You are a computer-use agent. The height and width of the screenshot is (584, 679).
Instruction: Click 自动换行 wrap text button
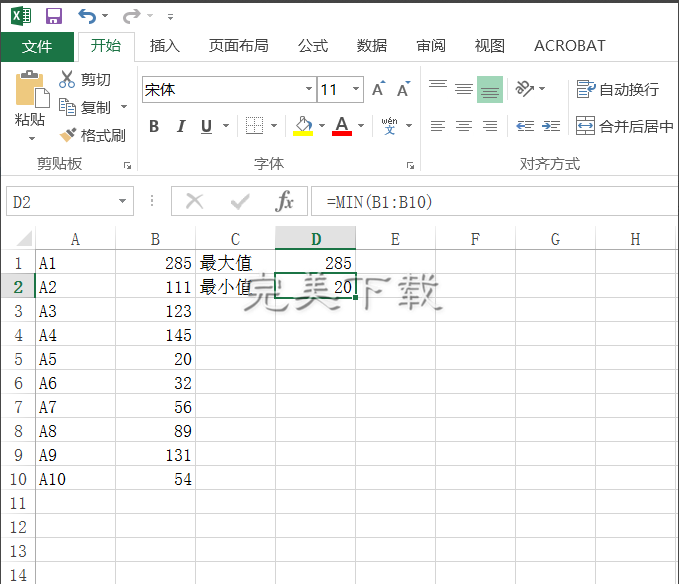(618, 89)
